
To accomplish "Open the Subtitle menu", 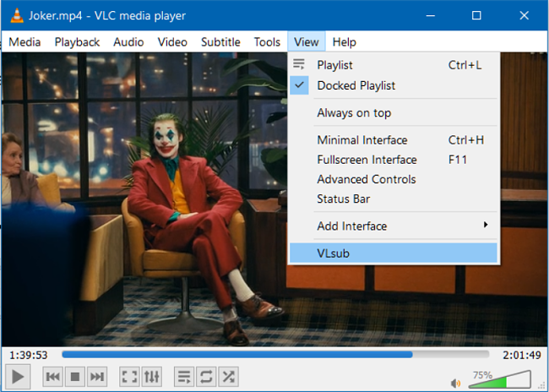I will pos(220,42).
